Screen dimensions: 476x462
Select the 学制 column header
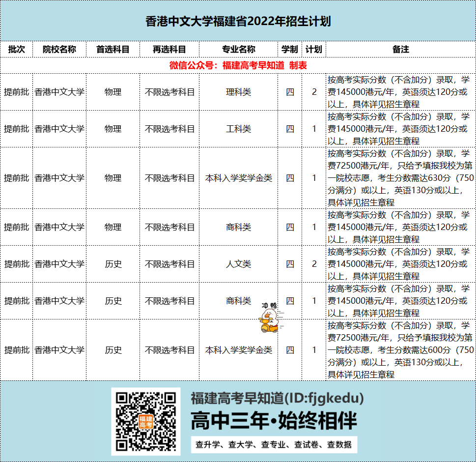[x=290, y=49]
